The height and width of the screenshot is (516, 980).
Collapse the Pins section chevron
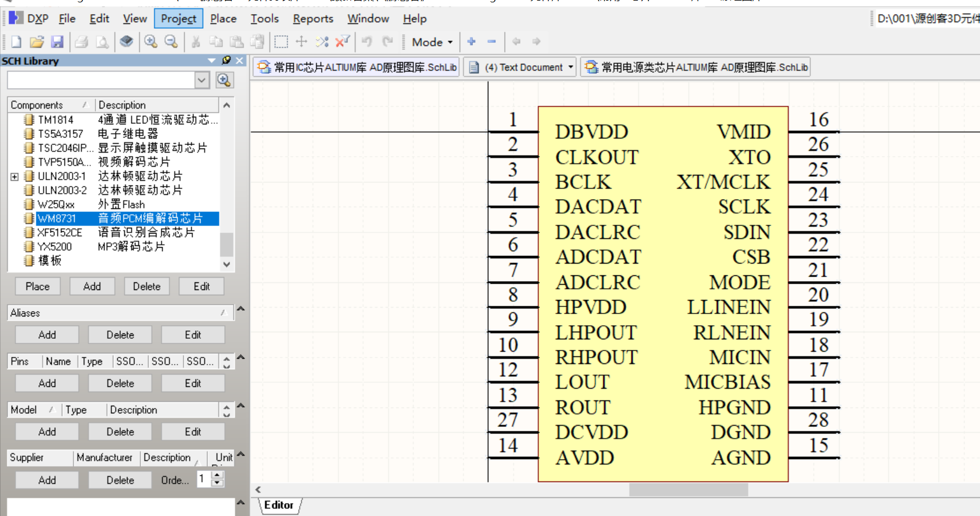click(241, 357)
